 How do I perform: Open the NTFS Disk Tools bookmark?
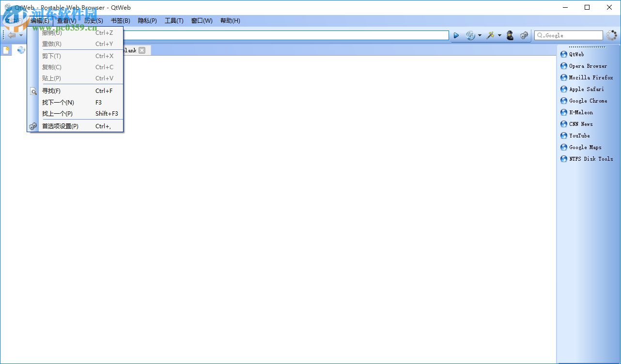[x=587, y=159]
